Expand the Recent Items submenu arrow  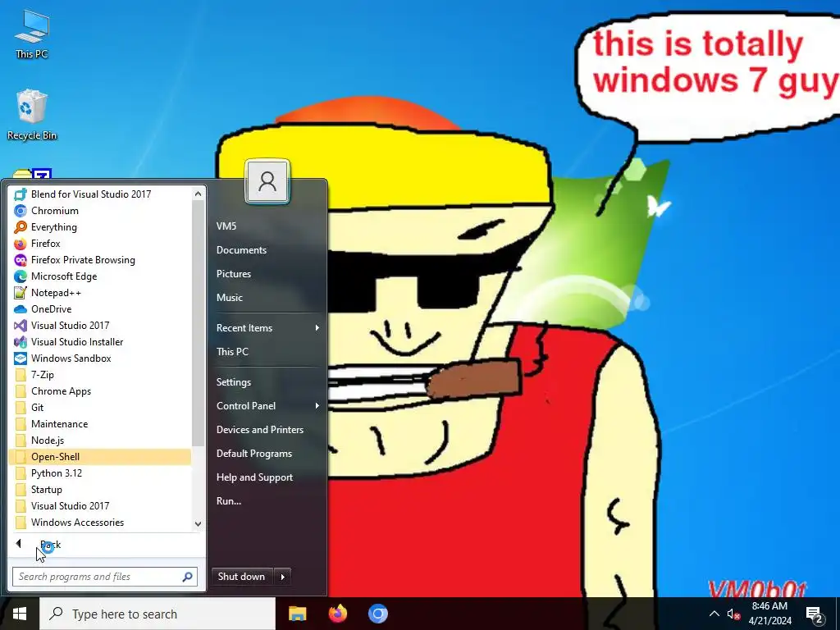(317, 328)
